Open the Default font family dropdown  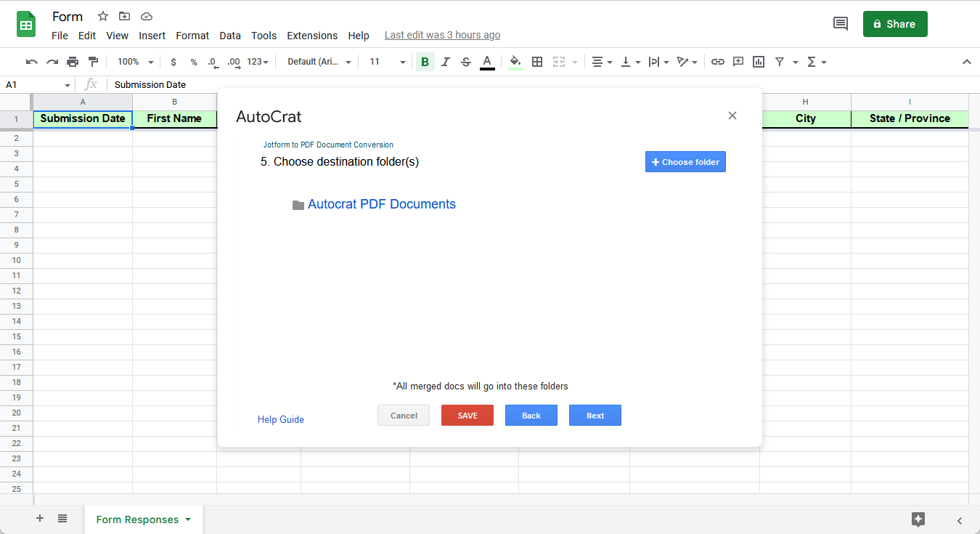coord(319,62)
